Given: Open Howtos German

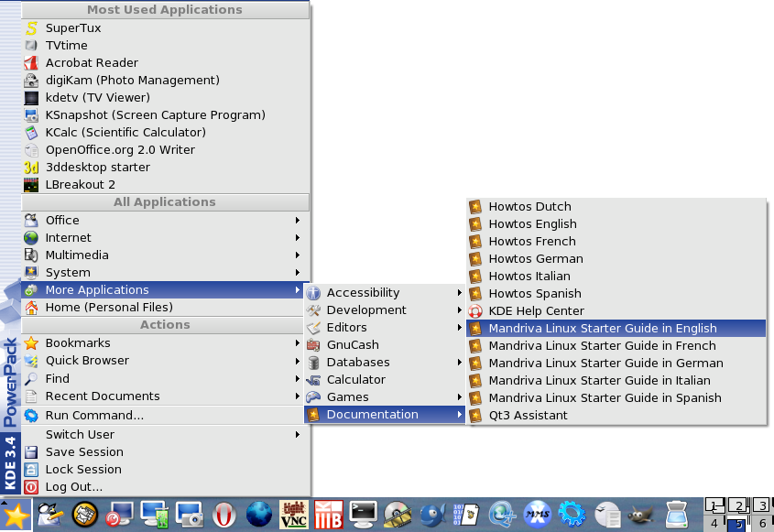Looking at the screenshot, I should (616, 258).
